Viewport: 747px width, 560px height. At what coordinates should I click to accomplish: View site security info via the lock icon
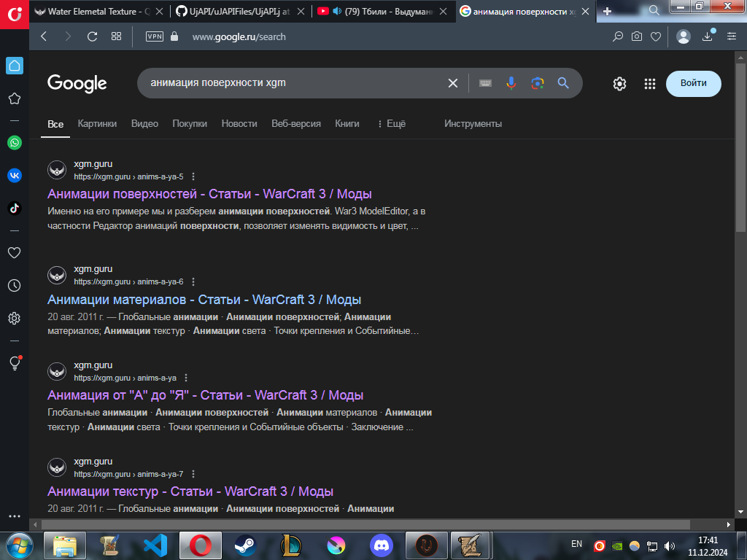pos(174,36)
